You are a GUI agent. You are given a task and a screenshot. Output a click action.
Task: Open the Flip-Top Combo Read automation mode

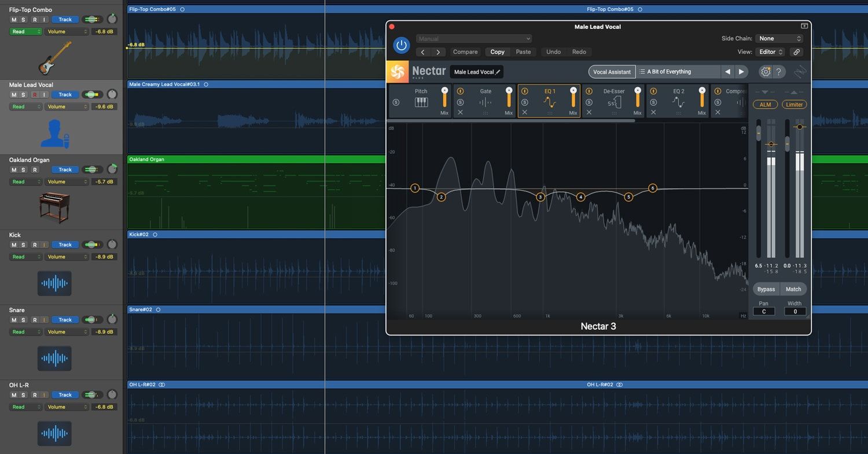25,32
